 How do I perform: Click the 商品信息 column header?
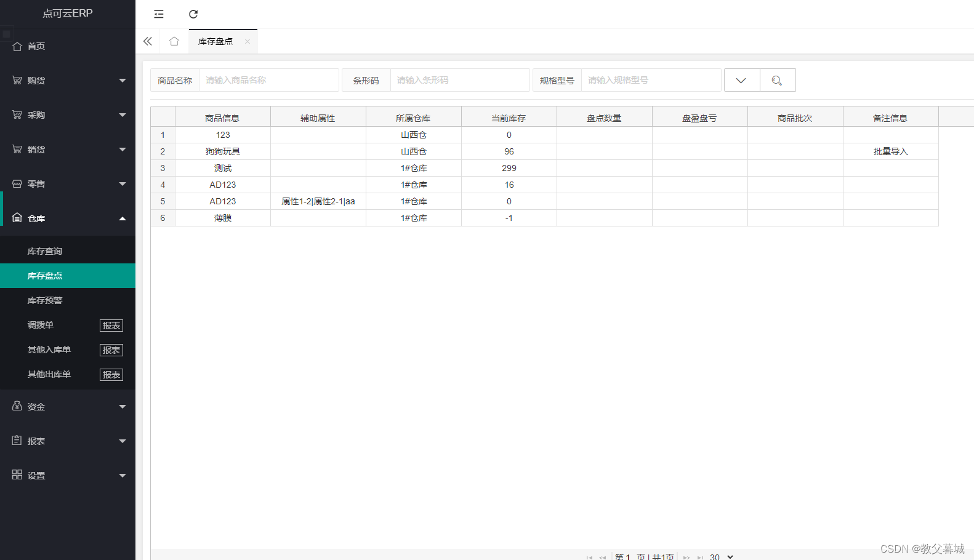[x=223, y=118]
